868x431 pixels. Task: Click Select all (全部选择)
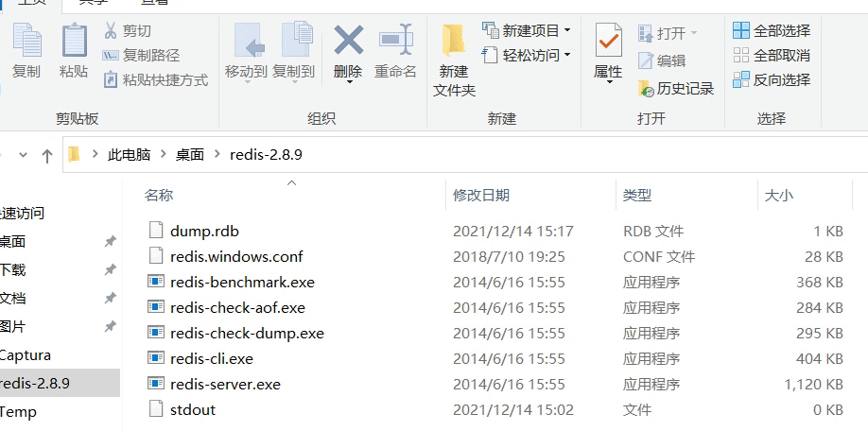click(x=772, y=30)
